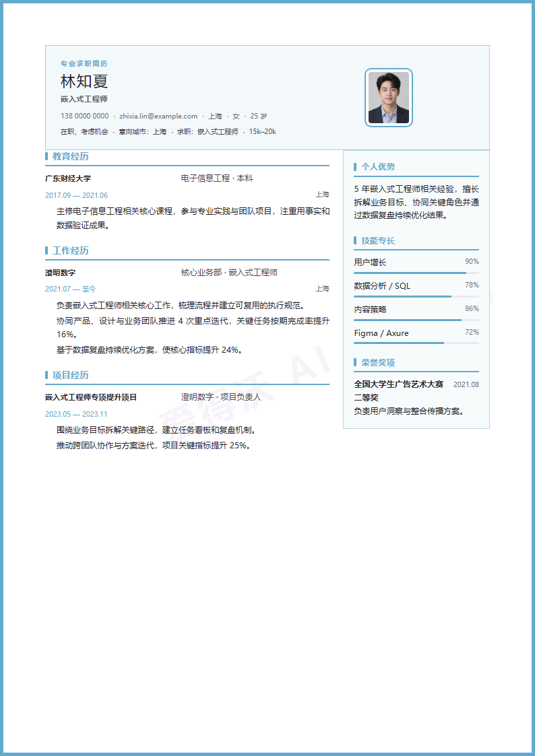This screenshot has width=535, height=756.
Task: Click the 嵌入式工程师 title under the name
Action: click(84, 100)
